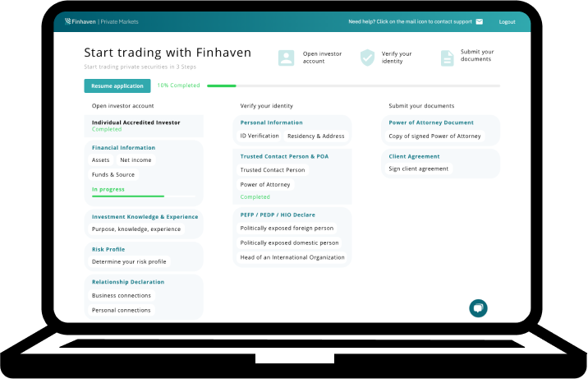588x379 pixels.
Task: Open the chat widget bubble
Action: point(478,308)
